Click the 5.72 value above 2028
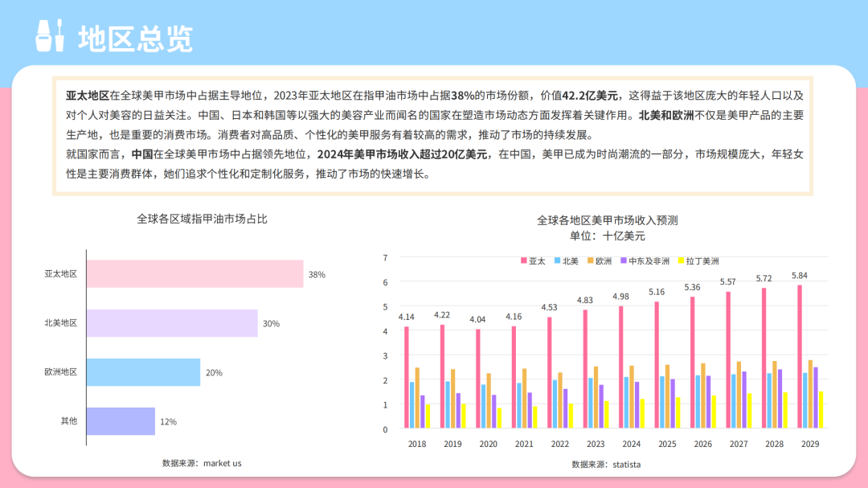 [x=764, y=279]
